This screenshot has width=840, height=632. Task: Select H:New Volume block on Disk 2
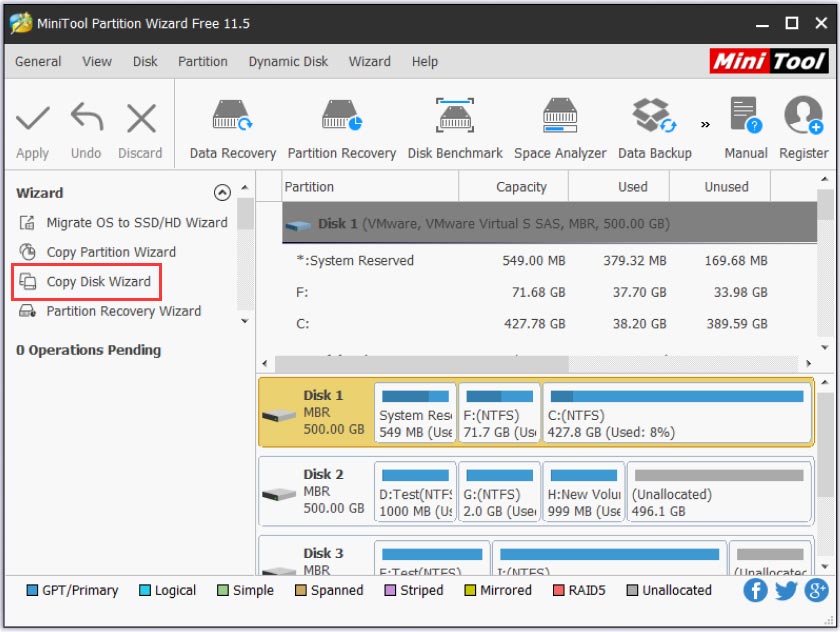click(584, 491)
